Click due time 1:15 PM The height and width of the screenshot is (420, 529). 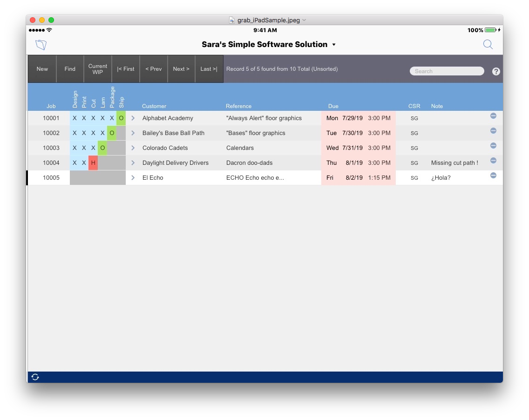tap(379, 177)
